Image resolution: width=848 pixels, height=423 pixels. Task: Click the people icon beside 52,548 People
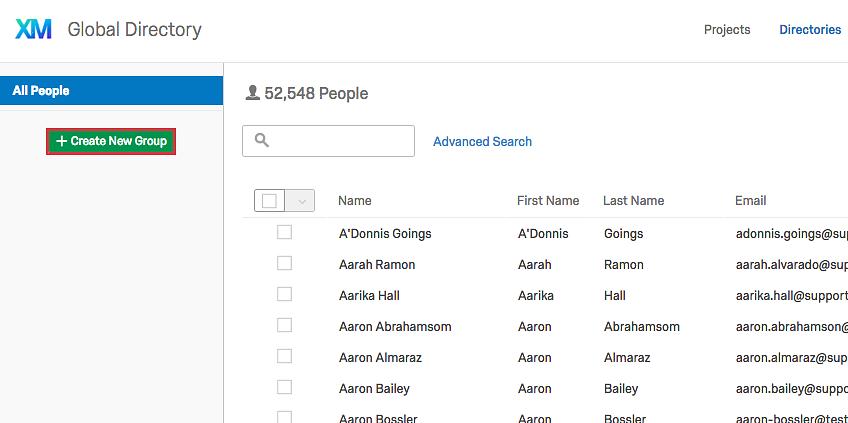[x=252, y=93]
